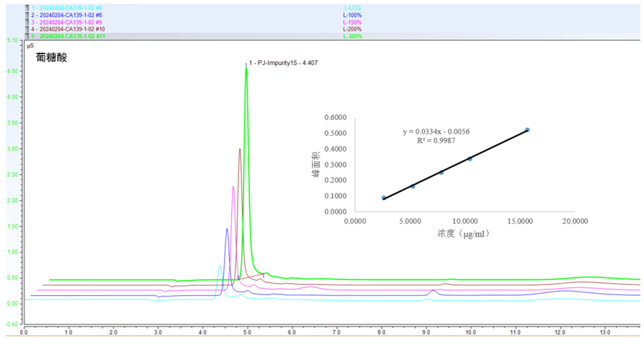Viewport: 644px width, 338px height.
Task: Click the L-100% sample label
Action: (353, 14)
